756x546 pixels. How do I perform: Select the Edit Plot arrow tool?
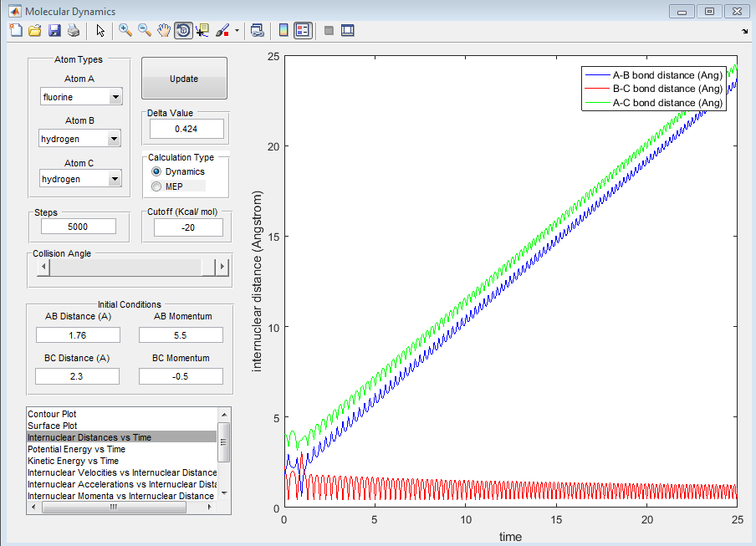tap(100, 31)
